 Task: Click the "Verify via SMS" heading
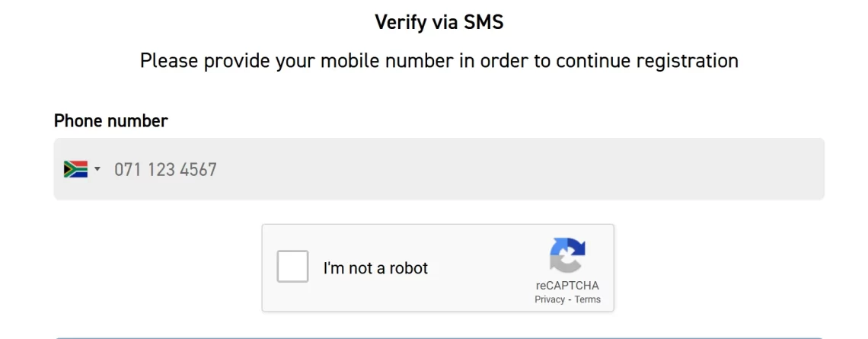[x=439, y=22]
